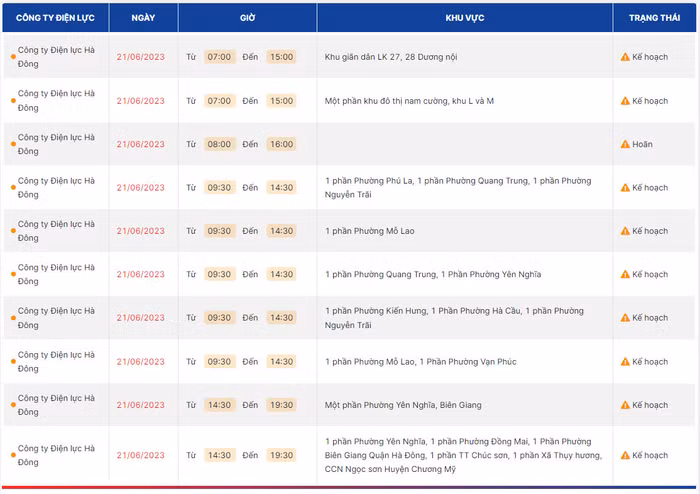700x494 pixels.
Task: Click the date in the 08:00 row
Action: (x=139, y=144)
